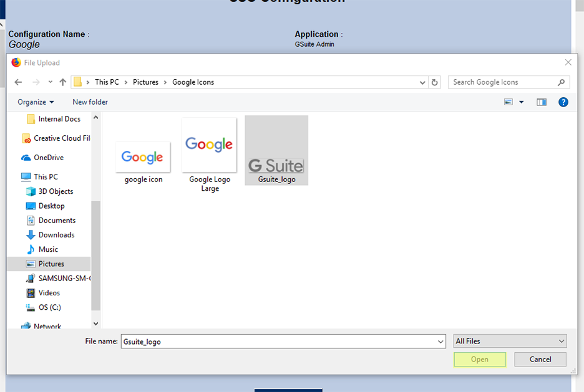Image resolution: width=584 pixels, height=392 pixels.
Task: Open the Organize menu
Action: (35, 102)
